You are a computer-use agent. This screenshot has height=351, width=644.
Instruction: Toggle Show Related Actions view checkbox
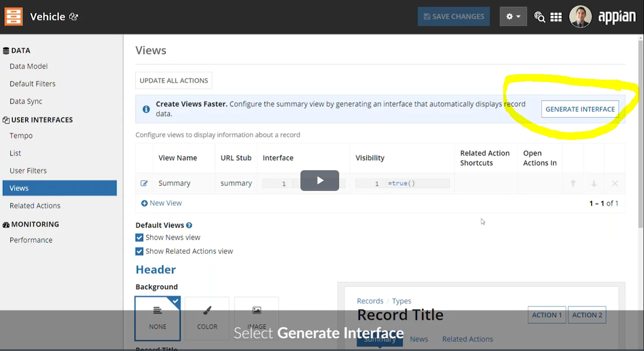139,251
